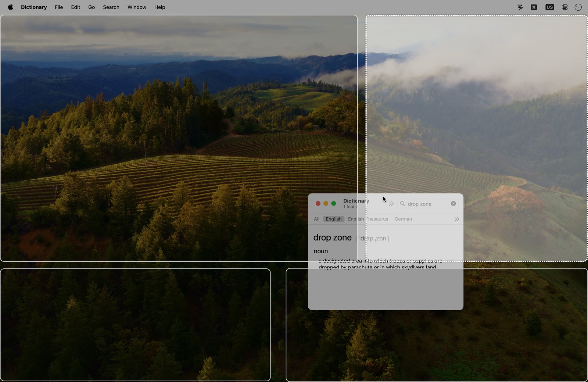Viewport: 588px width, 382px height.
Task: Open the Help menu
Action: 159,7
